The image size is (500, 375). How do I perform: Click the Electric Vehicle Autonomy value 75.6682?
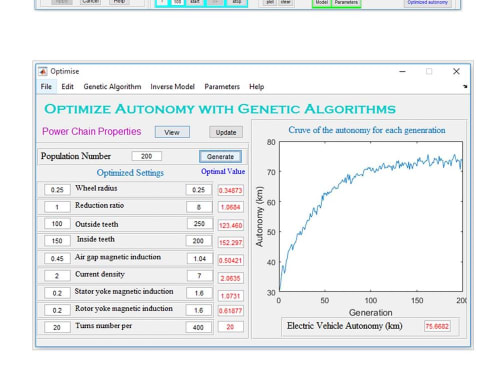437,326
